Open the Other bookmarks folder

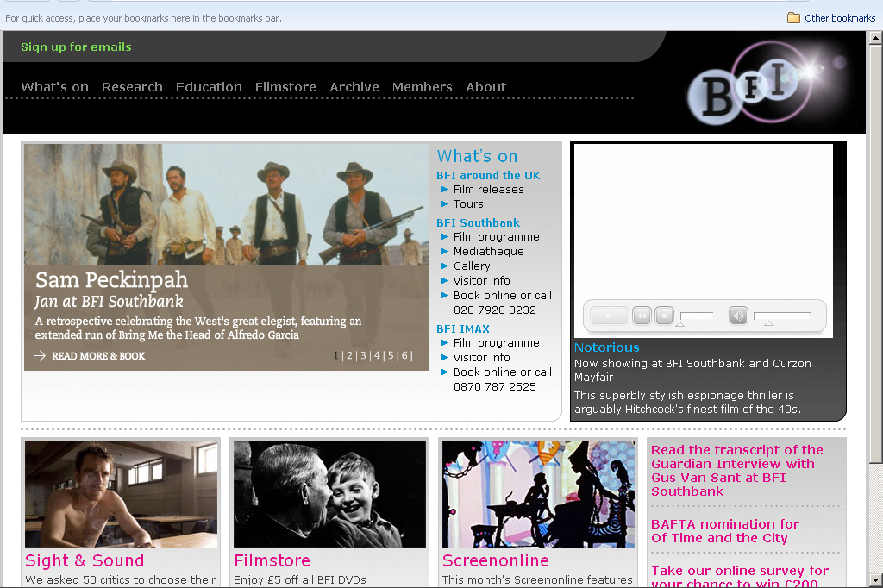click(x=831, y=18)
